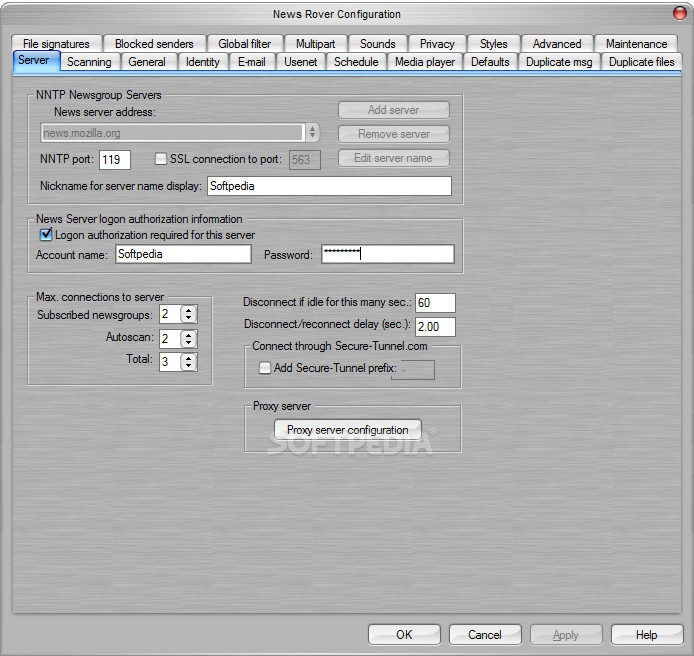Click the server nickname field
The width and height of the screenshot is (694, 656).
[x=329, y=186]
